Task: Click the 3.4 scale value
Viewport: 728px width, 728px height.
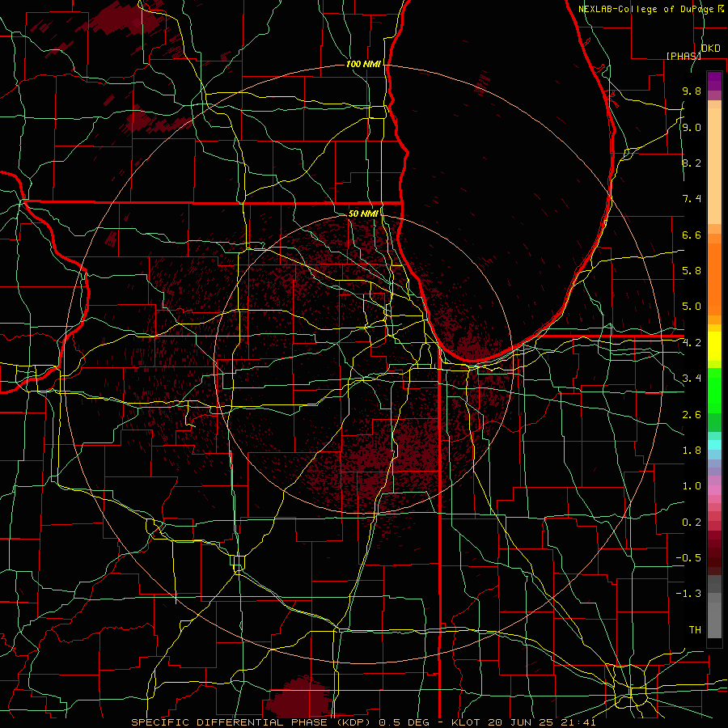Action: (692, 379)
